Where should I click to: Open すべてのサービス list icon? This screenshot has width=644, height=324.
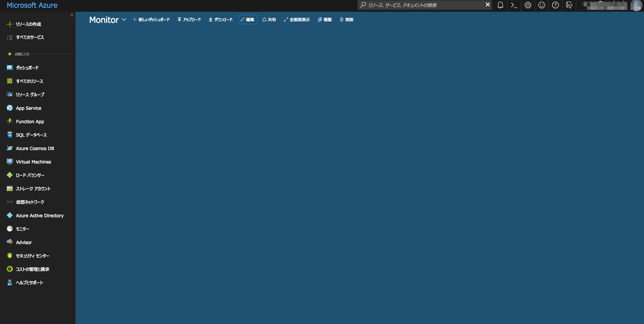10,38
